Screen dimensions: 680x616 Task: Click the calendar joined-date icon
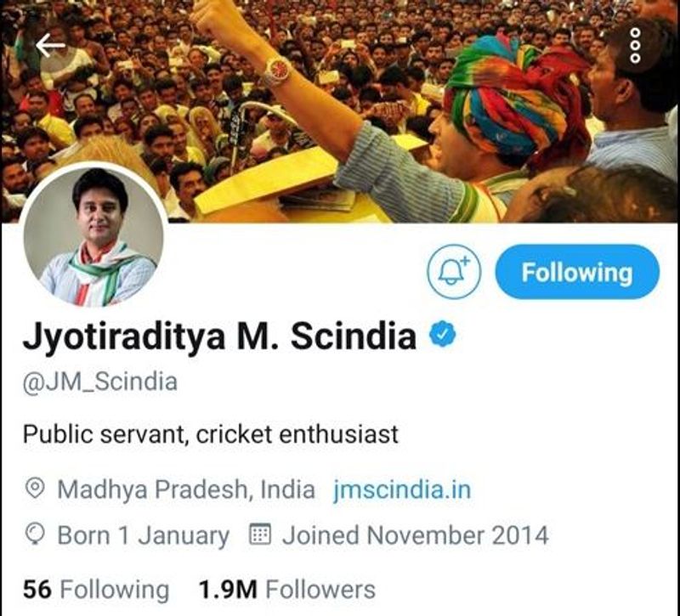260,534
